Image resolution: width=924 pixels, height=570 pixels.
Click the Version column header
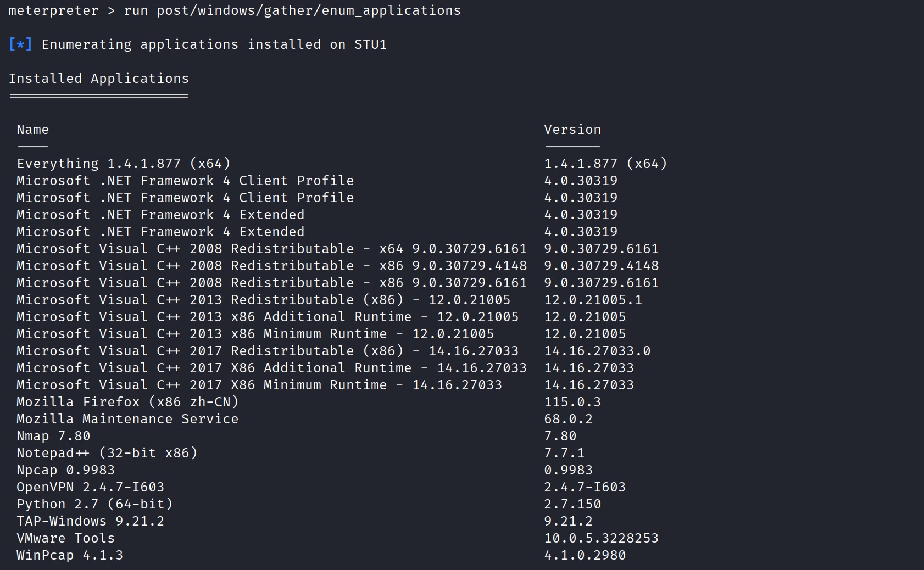click(x=572, y=130)
